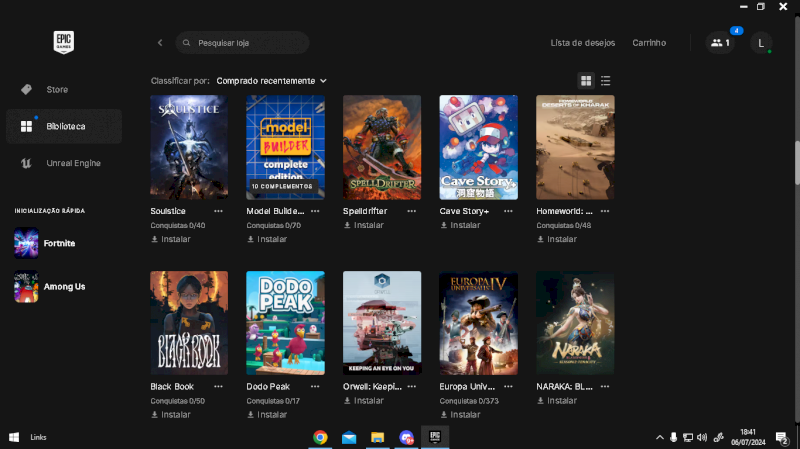Open Unreal Engine section
800x449 pixels.
(64, 163)
